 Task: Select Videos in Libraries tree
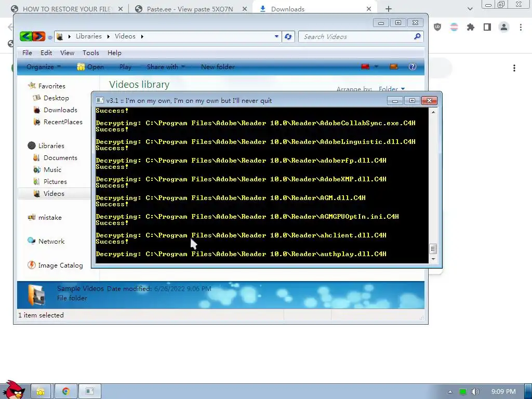[54, 193]
